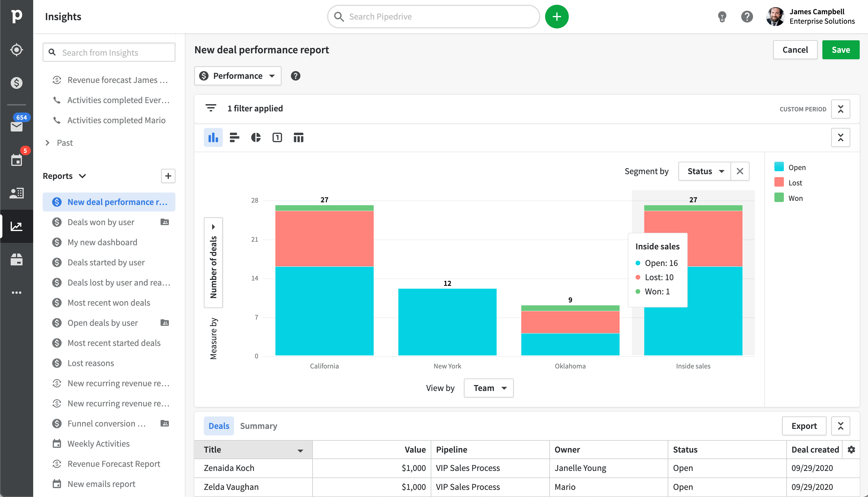This screenshot has width=868, height=497.
Task: Open Lost reasons report
Action: point(91,363)
